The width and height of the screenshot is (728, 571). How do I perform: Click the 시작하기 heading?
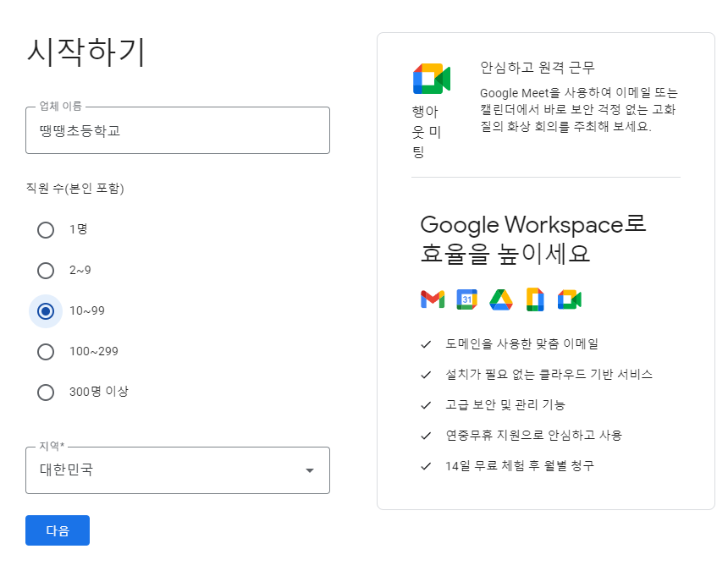[86, 52]
